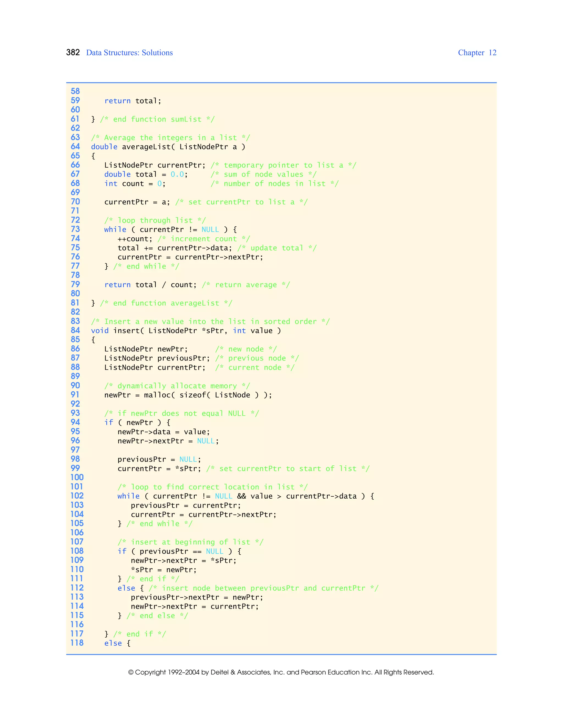The height and width of the screenshot is (728, 563).
Task: Click the 'previous node' comment
Action: 257,358
